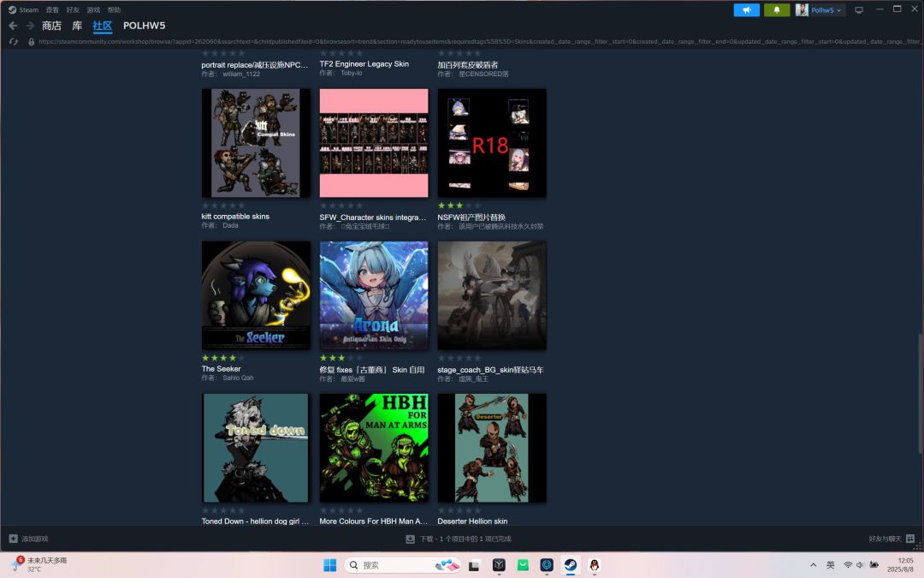Switch to the 库 tab
This screenshot has width=924, height=578.
pyautogui.click(x=77, y=26)
